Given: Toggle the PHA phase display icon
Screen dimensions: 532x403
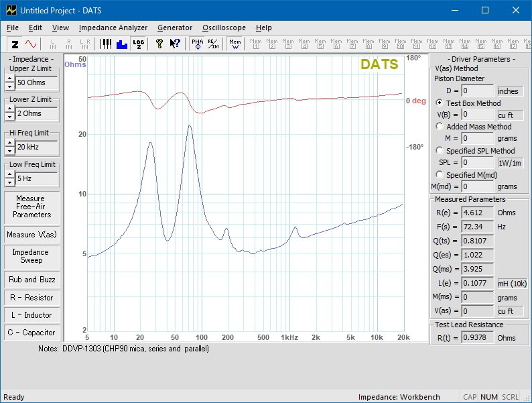Looking at the screenshot, I should pyautogui.click(x=198, y=44).
